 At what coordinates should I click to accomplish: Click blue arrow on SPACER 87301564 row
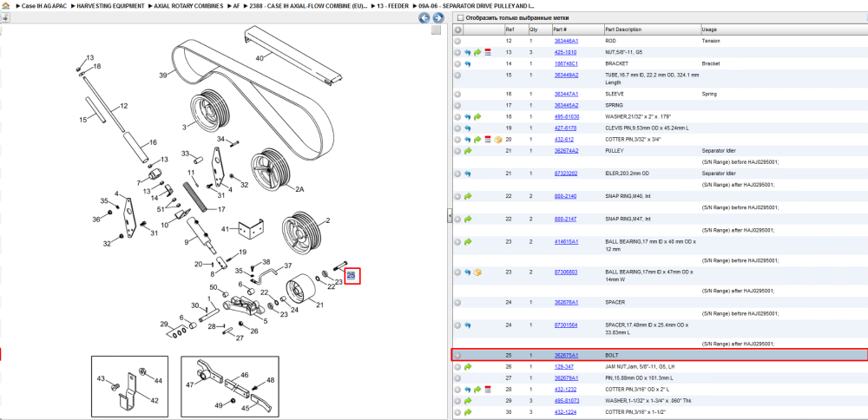point(468,325)
